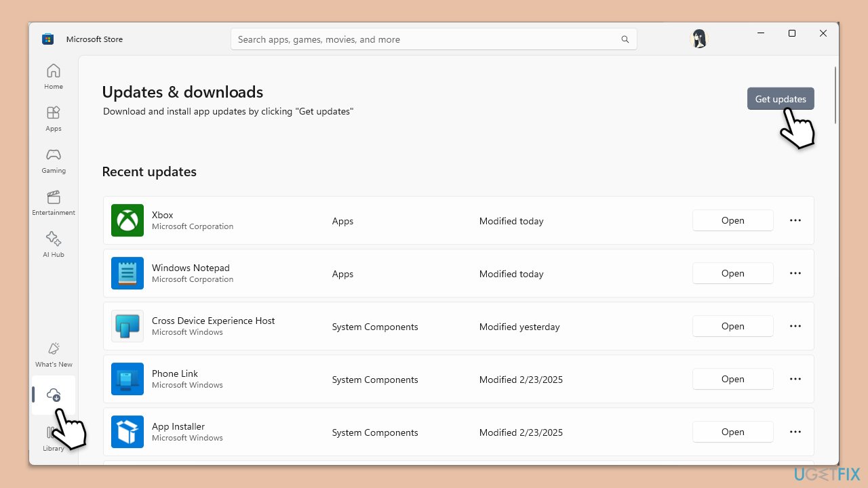The height and width of the screenshot is (488, 868).
Task: Click the Get updates button
Action: point(781,99)
